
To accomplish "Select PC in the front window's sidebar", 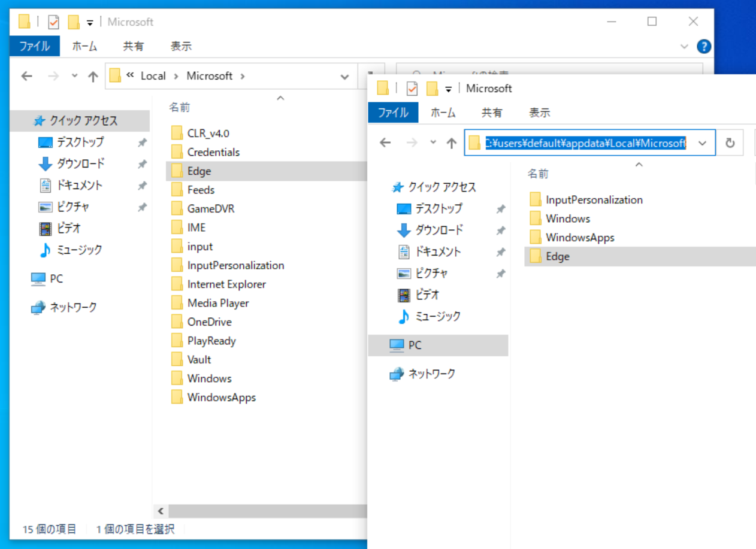I will pyautogui.click(x=438, y=345).
